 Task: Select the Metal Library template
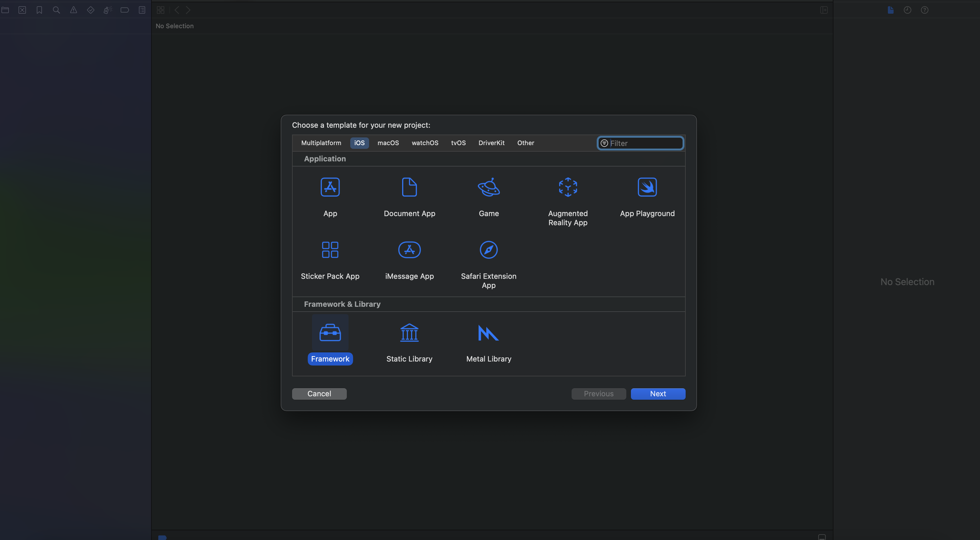(x=489, y=343)
